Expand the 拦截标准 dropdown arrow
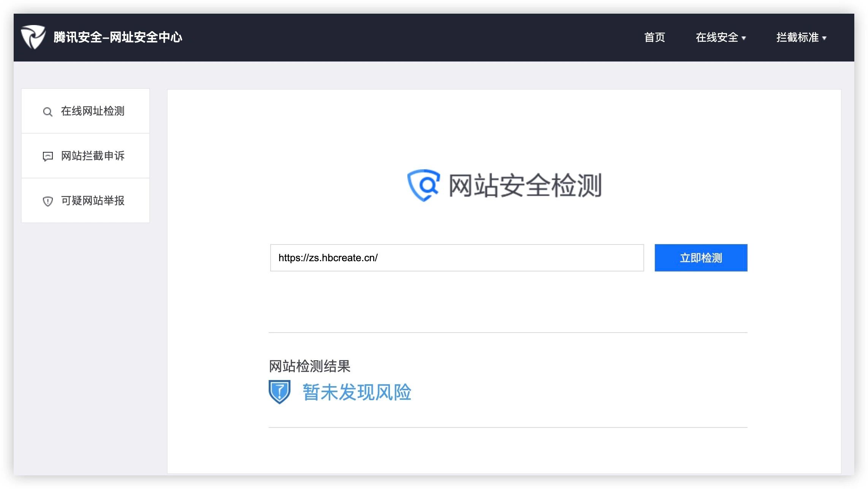Image resolution: width=868 pixels, height=489 pixels. 824,38
